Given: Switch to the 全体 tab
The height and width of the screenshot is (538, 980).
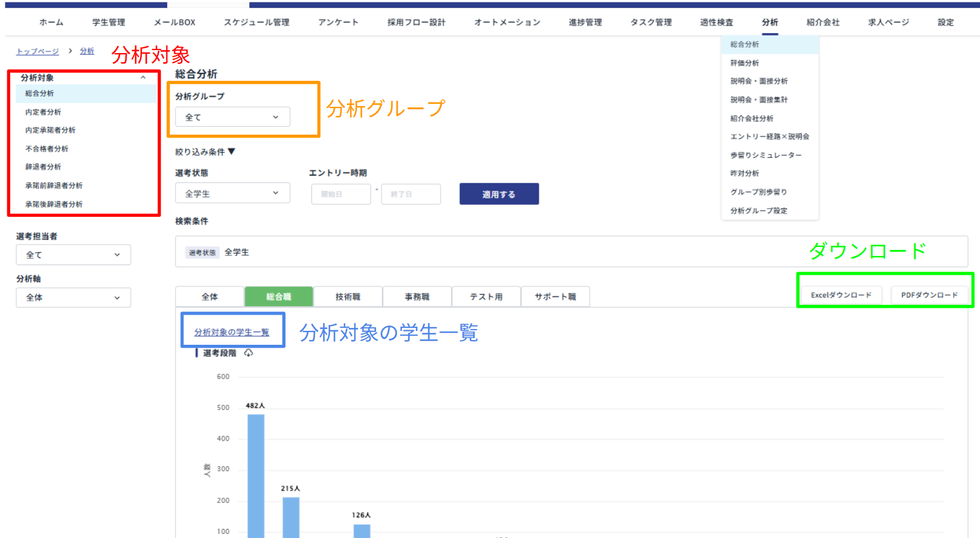Looking at the screenshot, I should [x=209, y=297].
